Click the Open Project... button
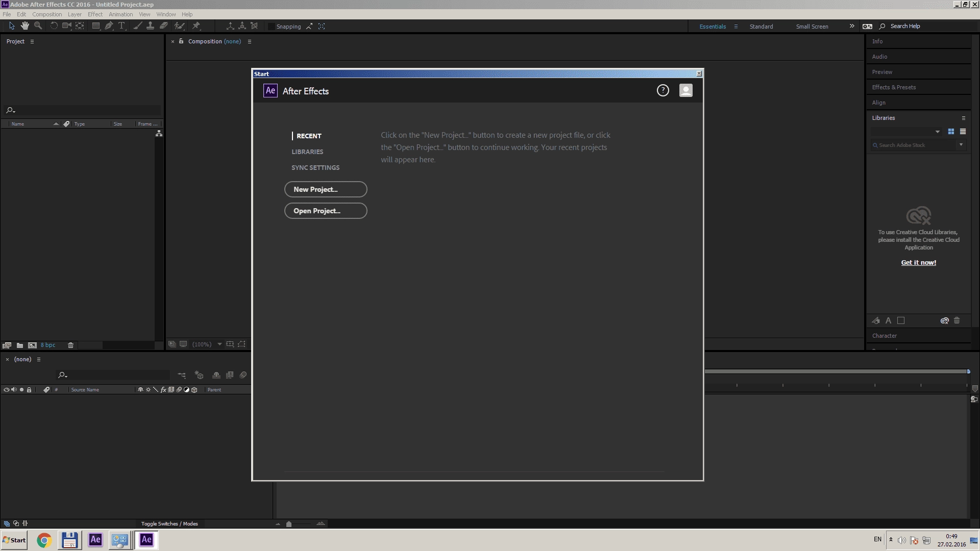980x551 pixels. [x=326, y=211]
